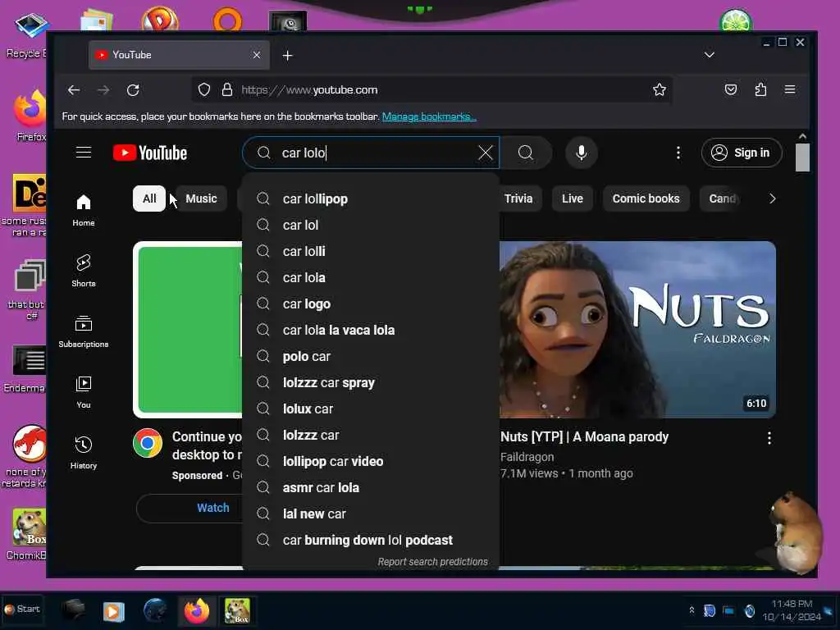Screen dimensions: 840x630
Task: Open the Recycle Bin desktop icon
Action: (29, 34)
